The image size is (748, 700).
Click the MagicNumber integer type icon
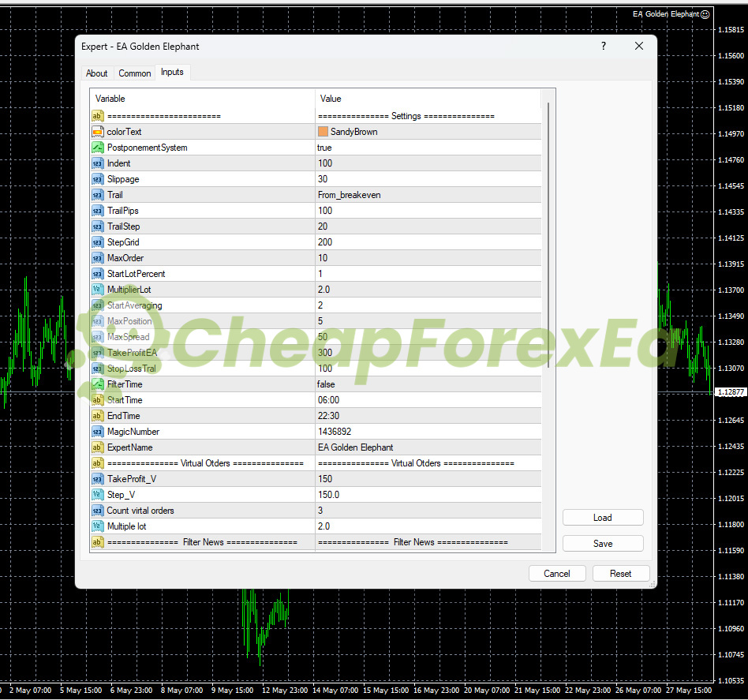pyautogui.click(x=97, y=432)
